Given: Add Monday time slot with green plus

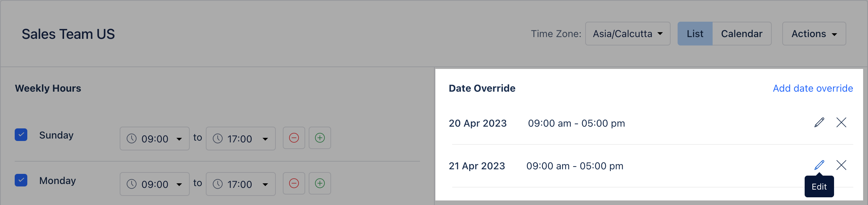Looking at the screenshot, I should (x=320, y=183).
